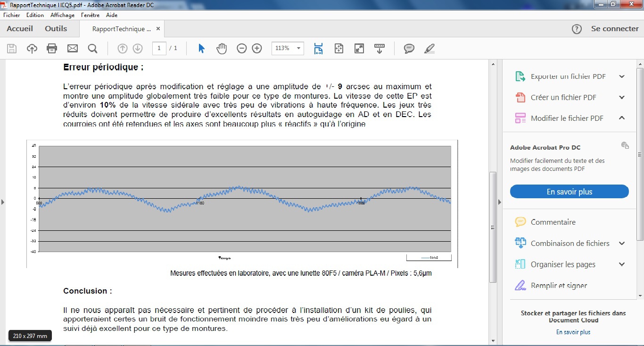The image size is (644, 346).
Task: Click the small icon beside Adobe Acrobat Pro DC
Action: 625,145
